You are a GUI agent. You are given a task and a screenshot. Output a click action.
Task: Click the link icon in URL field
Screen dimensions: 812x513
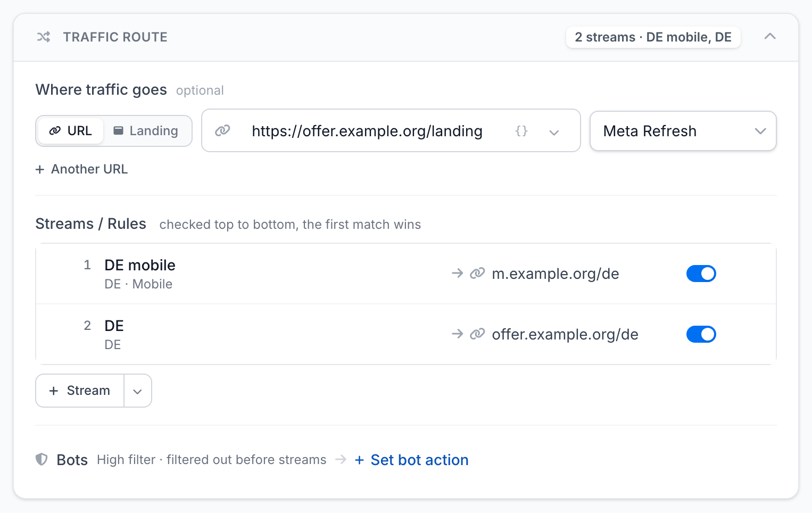click(222, 130)
